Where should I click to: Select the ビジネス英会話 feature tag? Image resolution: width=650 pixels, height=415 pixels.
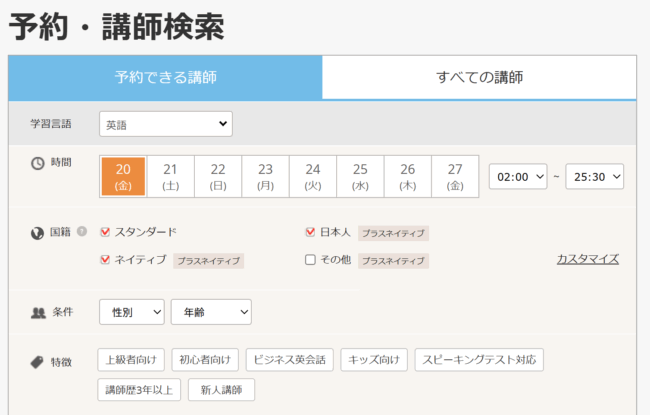(x=290, y=360)
